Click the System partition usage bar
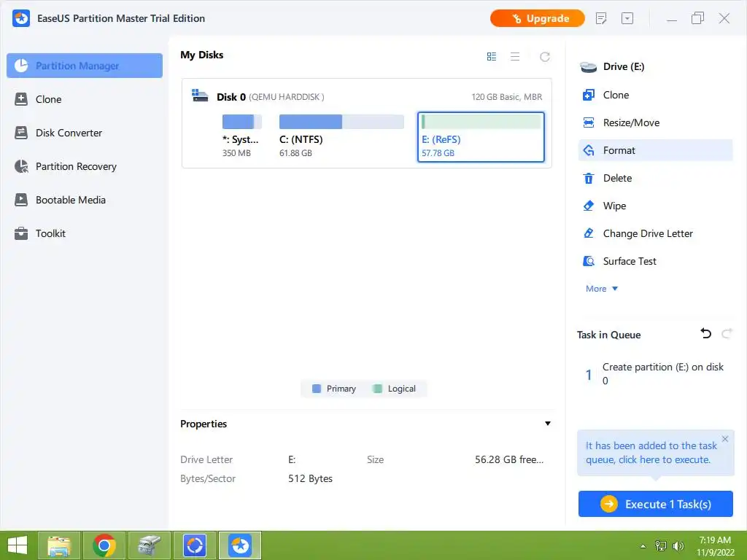This screenshot has width=747, height=560. pos(242,122)
